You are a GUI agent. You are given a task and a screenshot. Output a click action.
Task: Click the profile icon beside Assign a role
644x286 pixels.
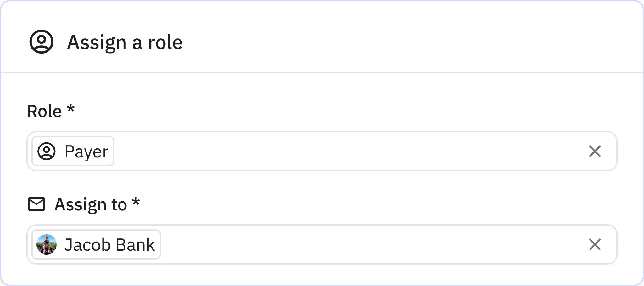pos(42,42)
